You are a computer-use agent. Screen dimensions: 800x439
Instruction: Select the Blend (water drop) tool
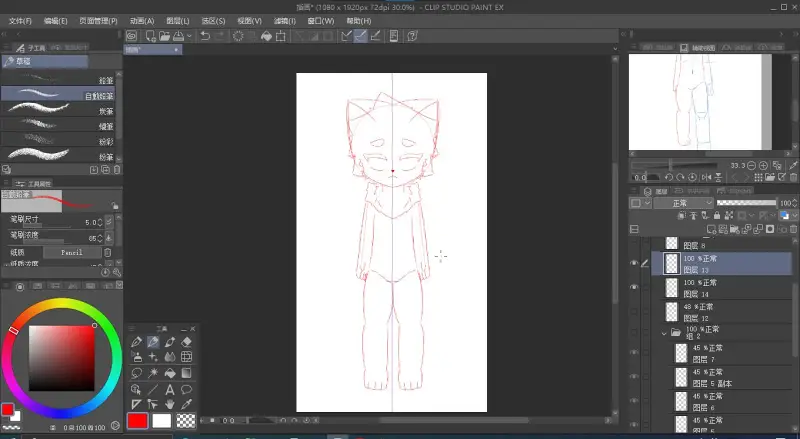point(170,357)
